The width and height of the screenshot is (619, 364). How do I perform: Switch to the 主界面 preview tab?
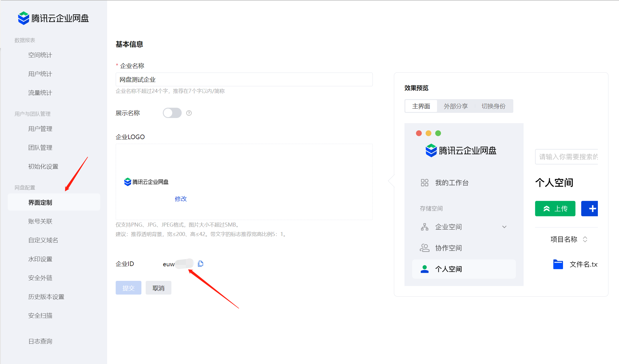tap(421, 106)
